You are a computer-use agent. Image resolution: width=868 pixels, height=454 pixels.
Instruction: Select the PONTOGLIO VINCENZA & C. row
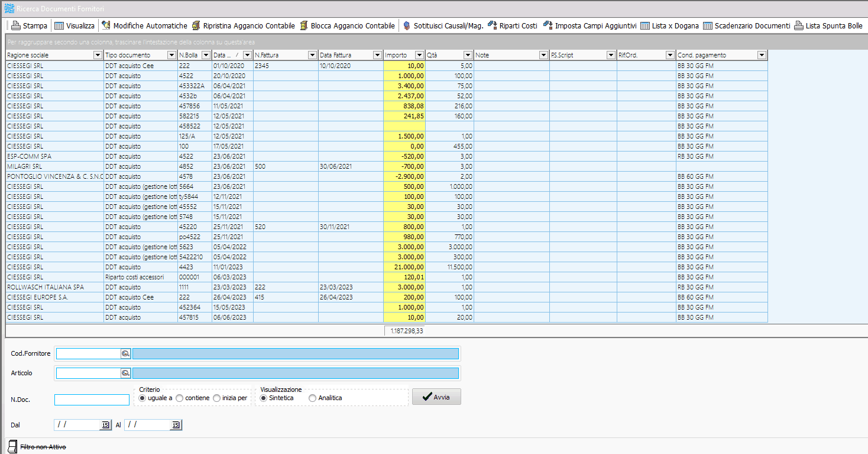coord(387,176)
